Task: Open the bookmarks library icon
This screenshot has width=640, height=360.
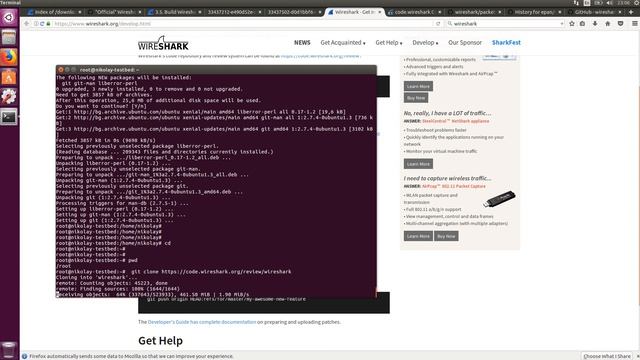Action: click(582, 24)
